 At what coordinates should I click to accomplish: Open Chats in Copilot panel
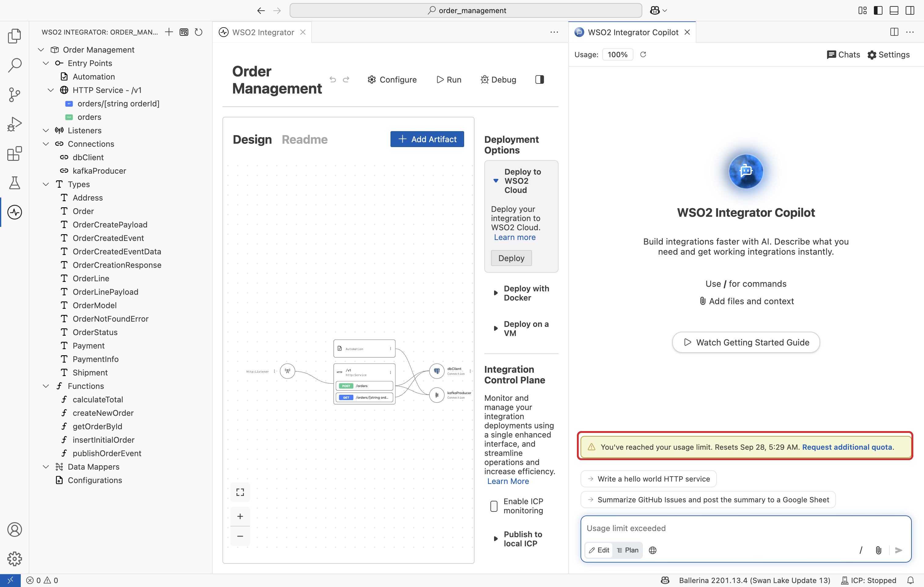click(843, 54)
